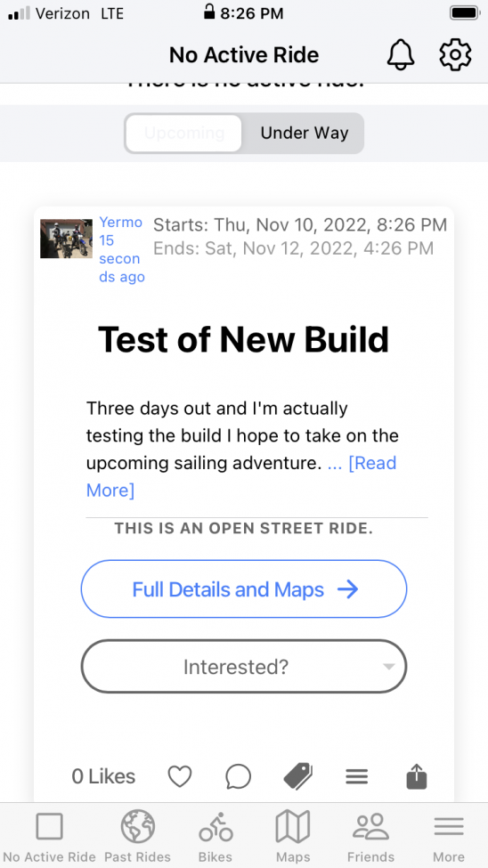Open Yermo user profile link
Screen dimensions: 488x868
(x=121, y=222)
